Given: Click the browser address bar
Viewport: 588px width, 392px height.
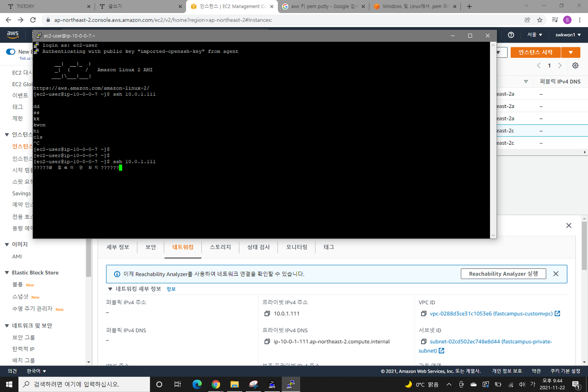Looking at the screenshot, I should click(x=285, y=20).
